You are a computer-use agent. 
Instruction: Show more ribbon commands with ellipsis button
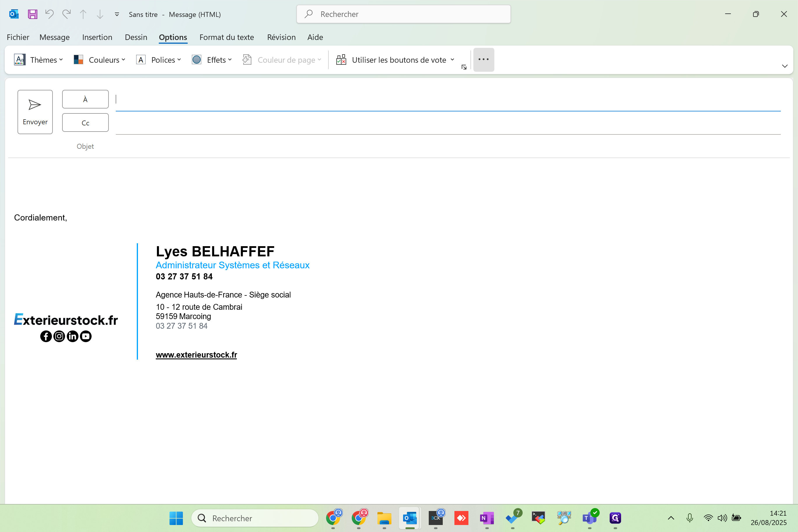click(484, 60)
